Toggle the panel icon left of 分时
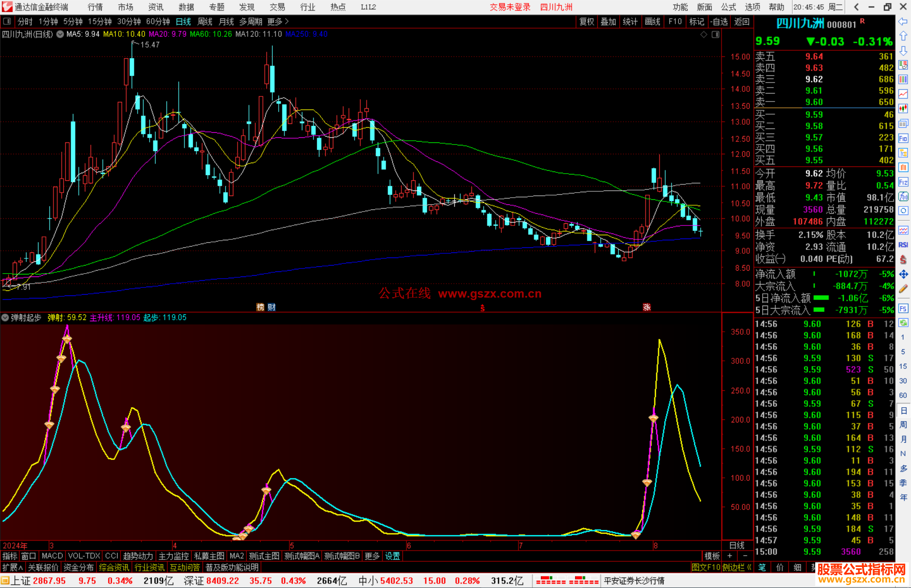This screenshot has width=911, height=588. pos(7,21)
